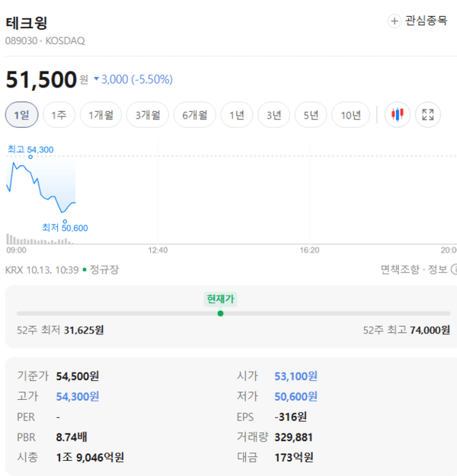The height and width of the screenshot is (476, 457).
Task: Click the 16:20 time axis label
Action: tap(309, 251)
